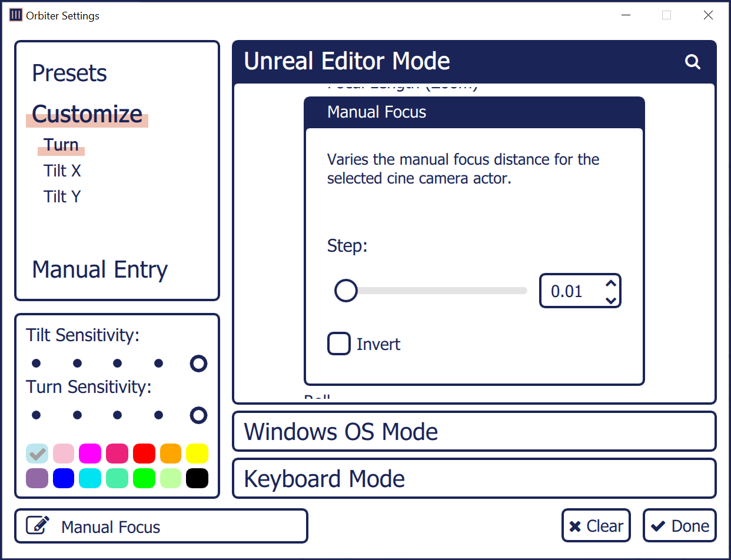Image resolution: width=731 pixels, height=560 pixels.
Task: Pick the bright green color swatch
Action: 144,478
